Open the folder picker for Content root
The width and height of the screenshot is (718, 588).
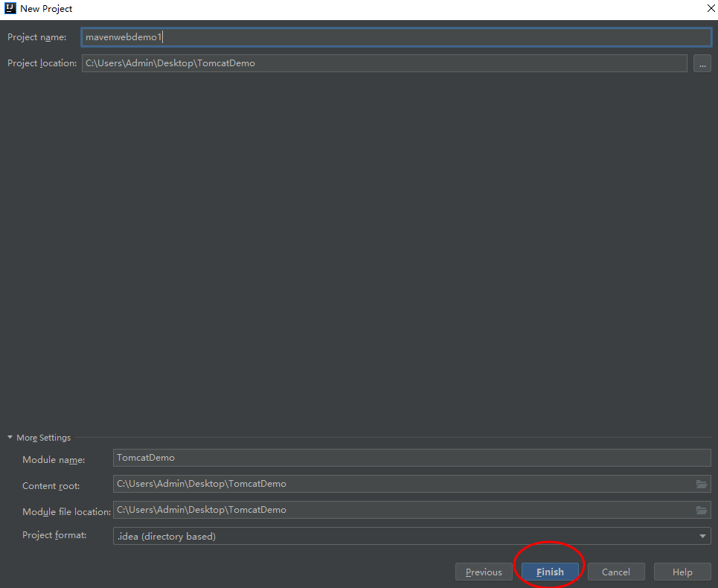(x=700, y=484)
